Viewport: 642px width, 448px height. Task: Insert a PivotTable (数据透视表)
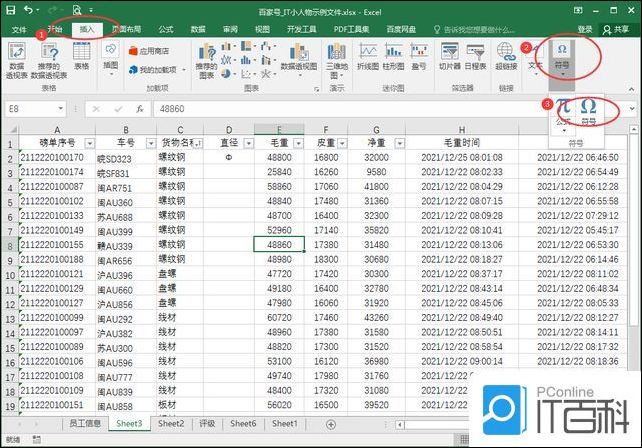point(17,60)
